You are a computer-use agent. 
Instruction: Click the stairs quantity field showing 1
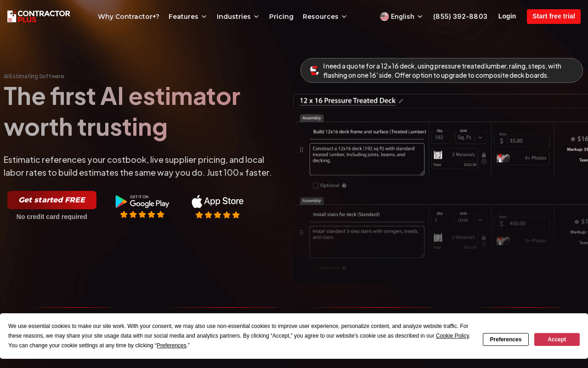pos(441,220)
